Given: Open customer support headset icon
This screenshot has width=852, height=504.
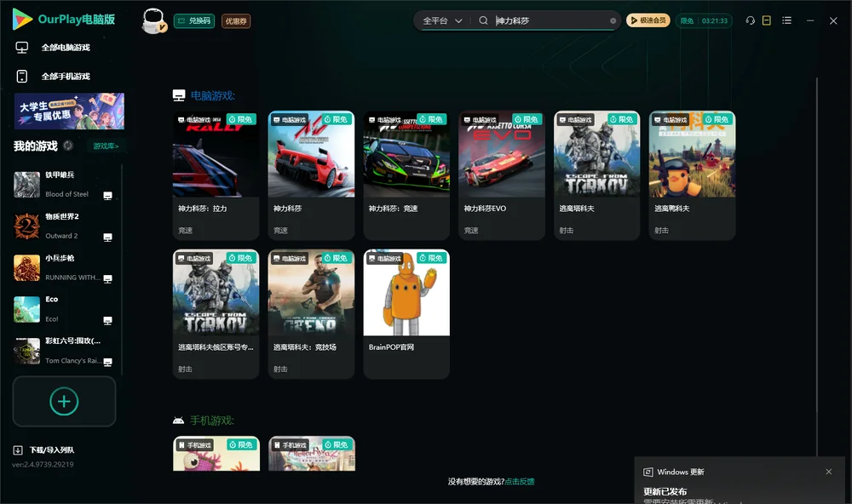Looking at the screenshot, I should pyautogui.click(x=751, y=20).
